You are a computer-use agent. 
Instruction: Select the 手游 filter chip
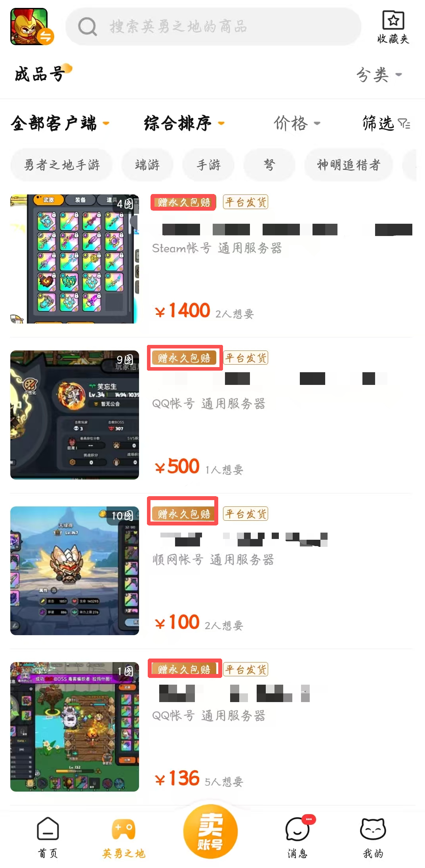tap(208, 165)
